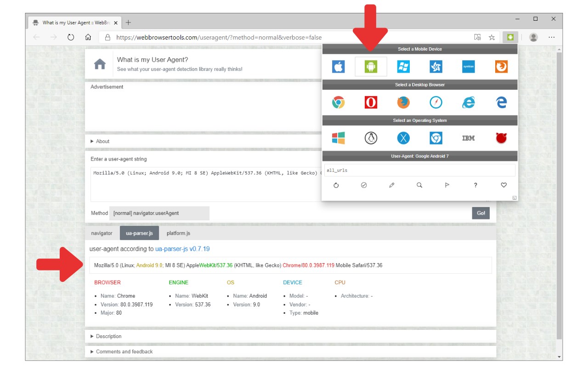Image resolution: width=588 pixels, height=368 pixels.
Task: Click the Version: 80.0.3987.119 entry
Action: click(x=127, y=305)
